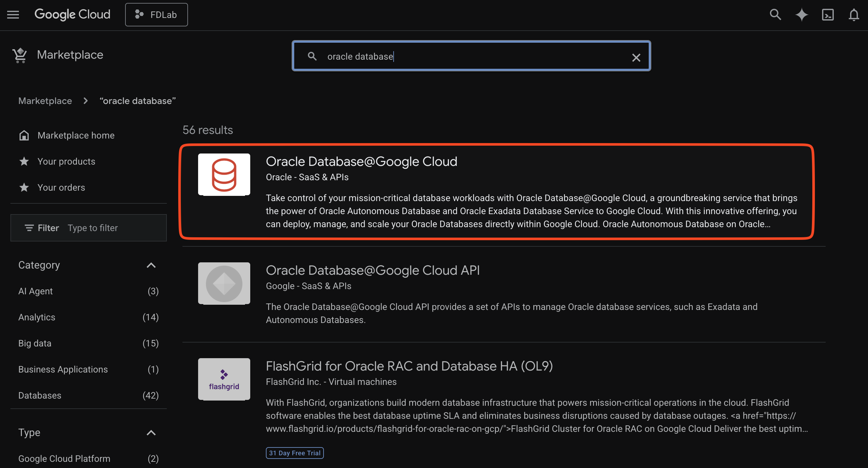Filter by Google Cloud Platform type
868x468 pixels.
click(88, 459)
